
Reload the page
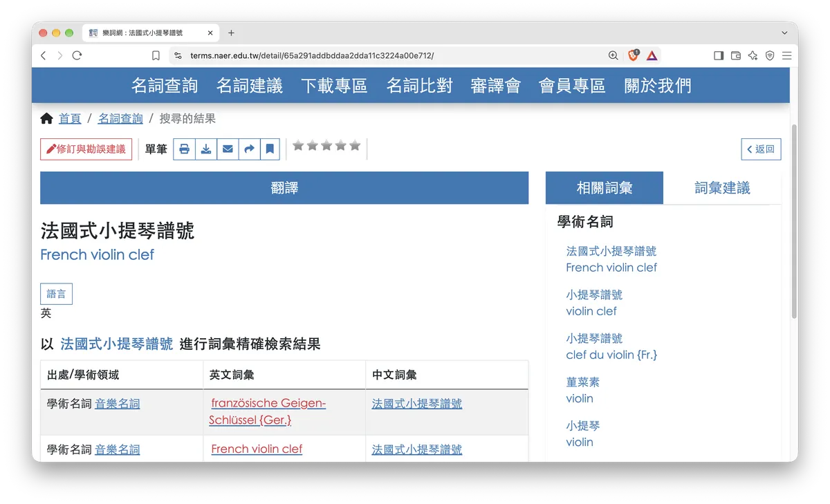pyautogui.click(x=77, y=55)
